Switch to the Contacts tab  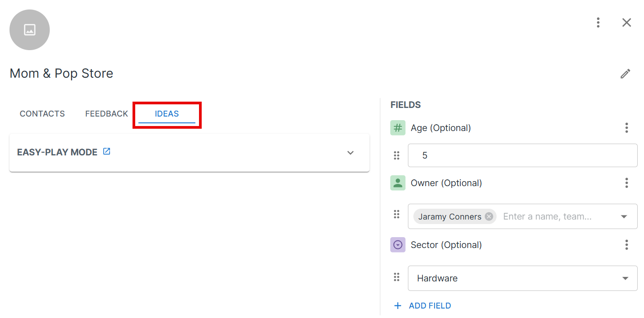(42, 114)
